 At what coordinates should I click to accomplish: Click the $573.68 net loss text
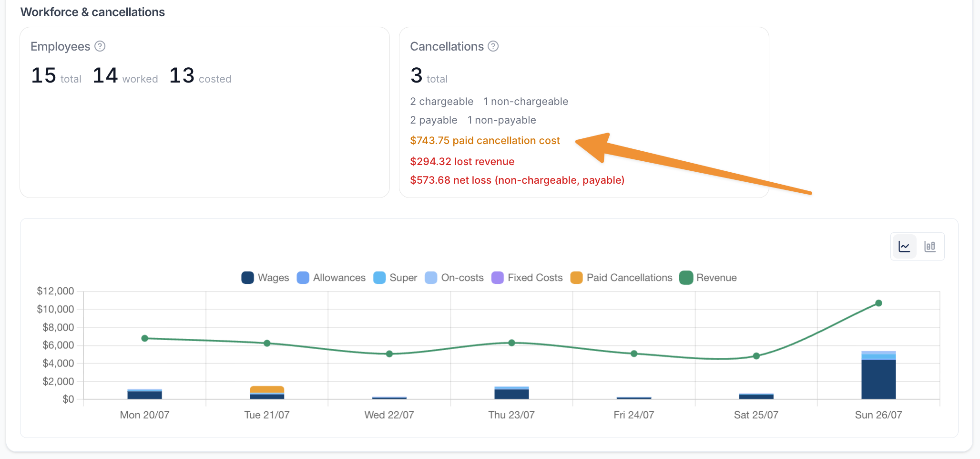pos(517,180)
